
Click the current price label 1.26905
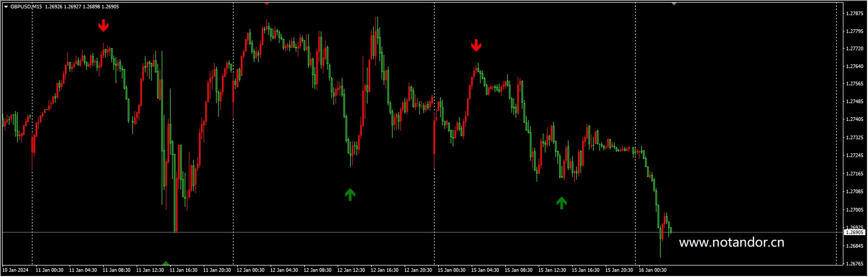pyautogui.click(x=854, y=232)
